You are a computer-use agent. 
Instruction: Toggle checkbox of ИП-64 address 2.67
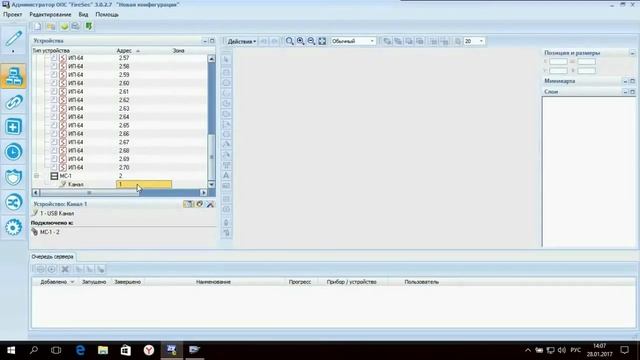click(x=54, y=142)
